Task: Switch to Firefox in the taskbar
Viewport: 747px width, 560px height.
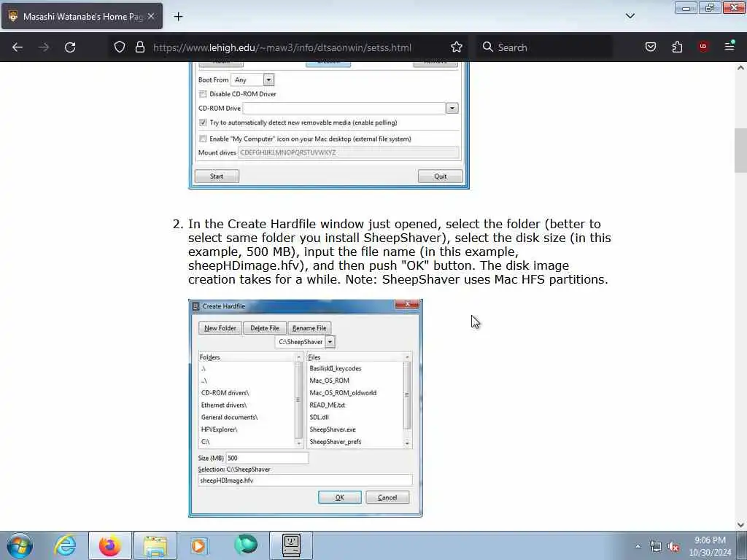Action: (x=110, y=545)
